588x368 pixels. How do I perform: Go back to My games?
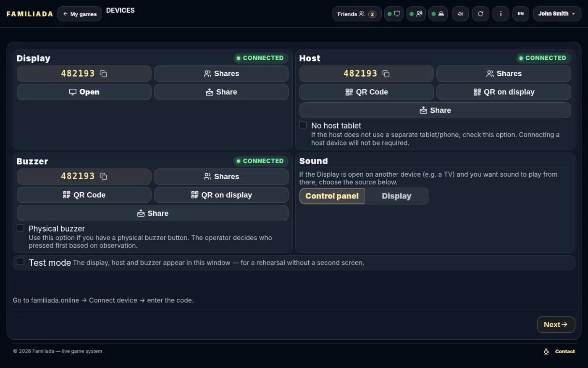coord(80,14)
